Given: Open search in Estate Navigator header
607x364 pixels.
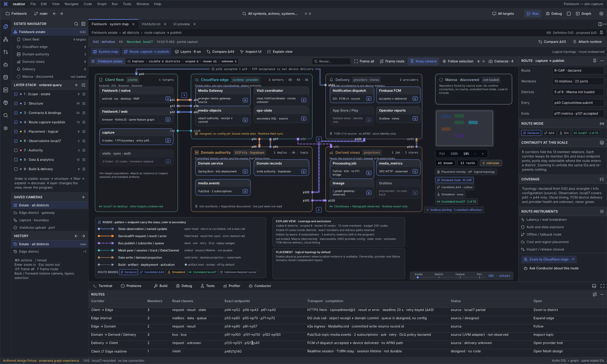Looking at the screenshot, I should (76, 24).
